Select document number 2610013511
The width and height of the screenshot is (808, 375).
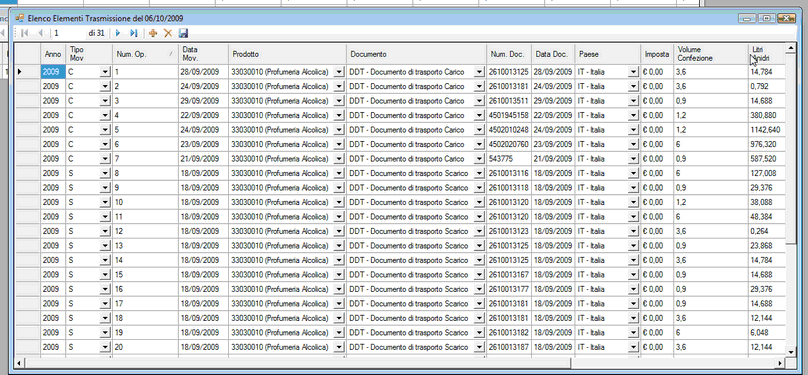coord(509,101)
